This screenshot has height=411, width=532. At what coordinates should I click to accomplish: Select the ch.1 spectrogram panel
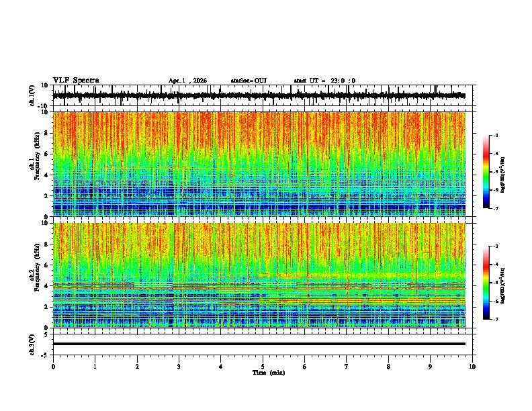(x=259, y=164)
